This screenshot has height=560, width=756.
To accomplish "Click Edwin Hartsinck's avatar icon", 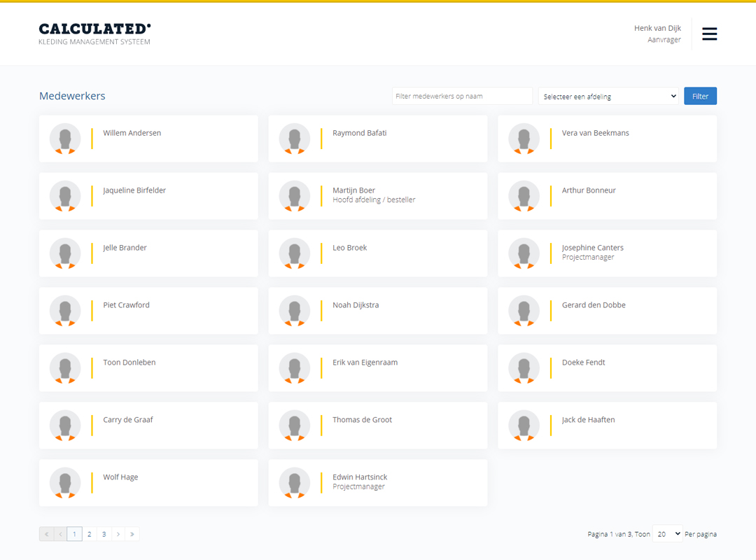I will 295,483.
